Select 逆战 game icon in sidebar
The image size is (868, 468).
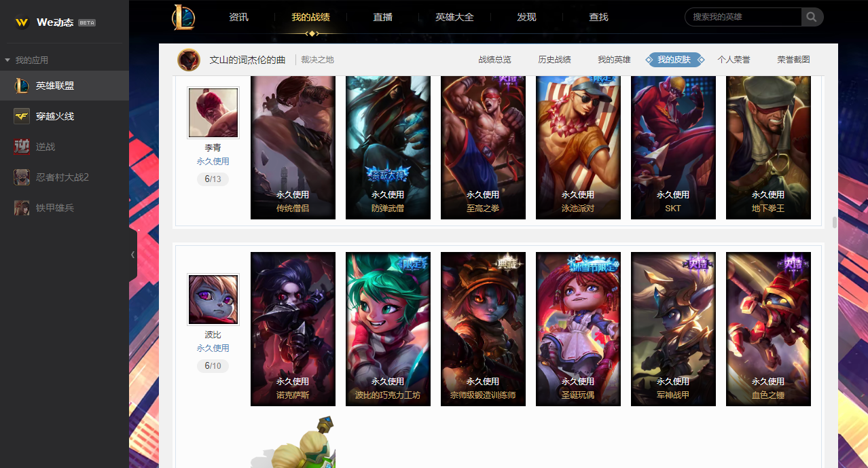[x=22, y=147]
